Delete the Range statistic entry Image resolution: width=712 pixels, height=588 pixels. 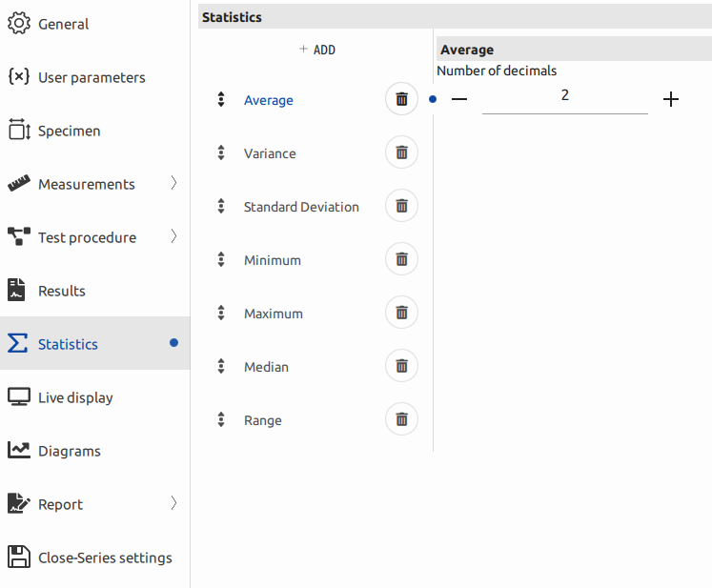[x=401, y=420]
